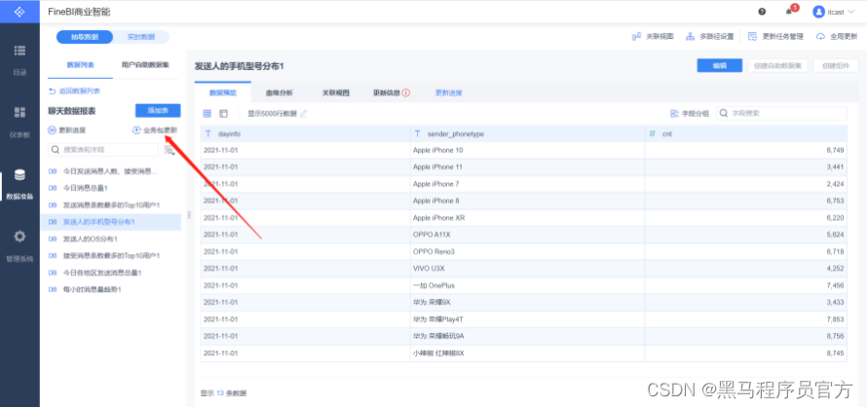Click 业务包更新 link
The width and height of the screenshot is (868, 408).
coord(155,130)
